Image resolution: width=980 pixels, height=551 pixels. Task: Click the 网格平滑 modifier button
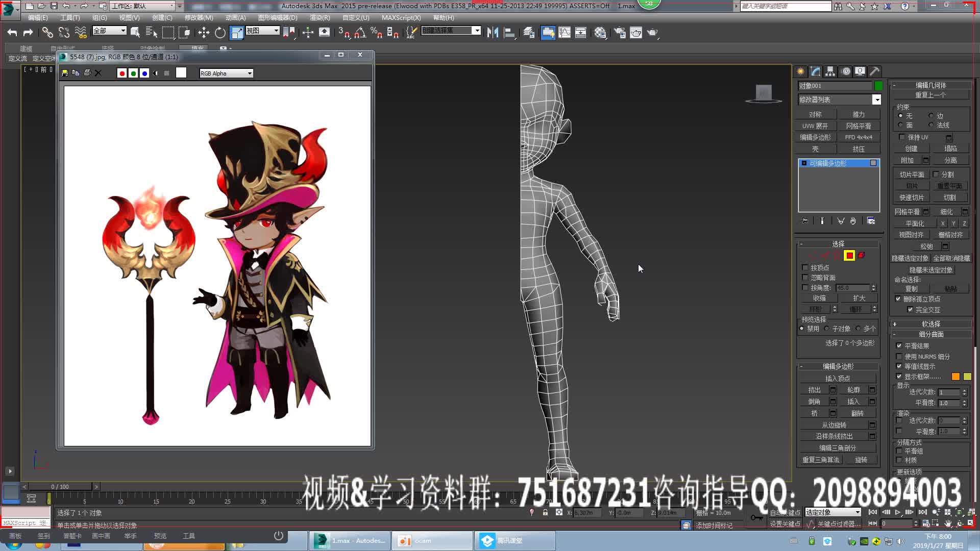860,126
